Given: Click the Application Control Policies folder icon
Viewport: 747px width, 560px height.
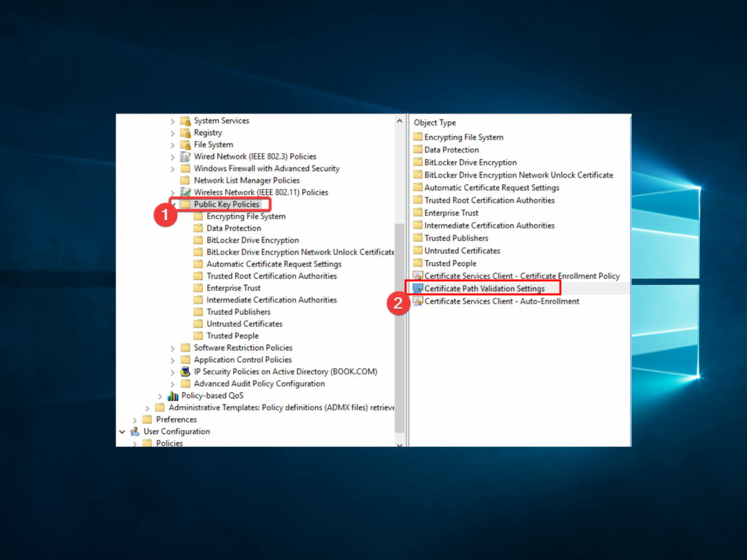Looking at the screenshot, I should 185,360.
